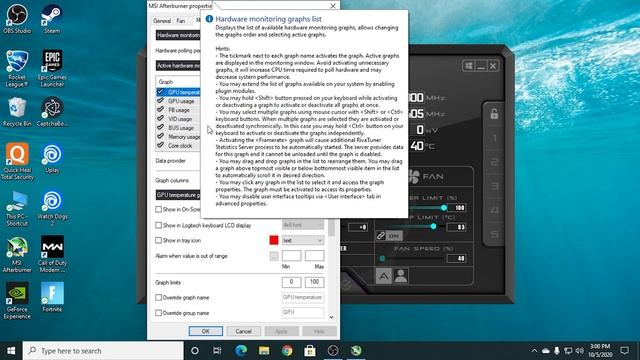The image size is (640, 360).
Task: Click the Cancel button
Action: (x=243, y=331)
